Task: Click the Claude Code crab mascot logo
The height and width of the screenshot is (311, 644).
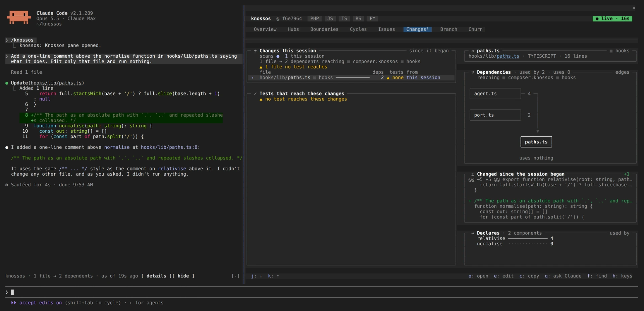Action: 18,17
